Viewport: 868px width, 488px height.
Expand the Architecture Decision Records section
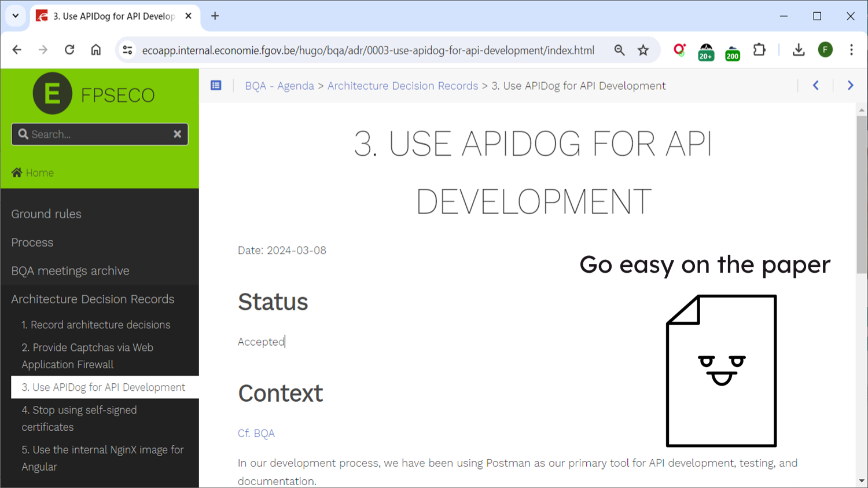click(93, 299)
